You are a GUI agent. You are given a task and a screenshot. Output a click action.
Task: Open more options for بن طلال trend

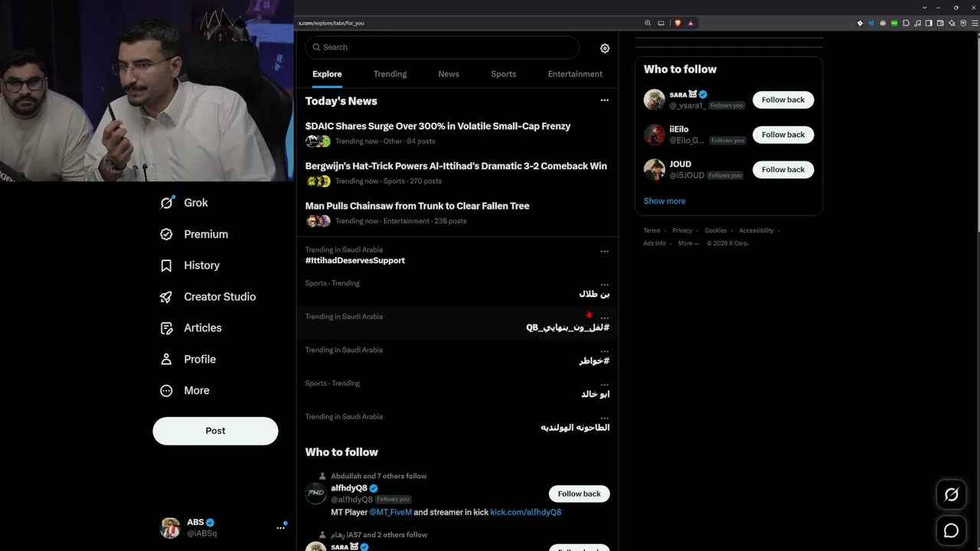[604, 284]
